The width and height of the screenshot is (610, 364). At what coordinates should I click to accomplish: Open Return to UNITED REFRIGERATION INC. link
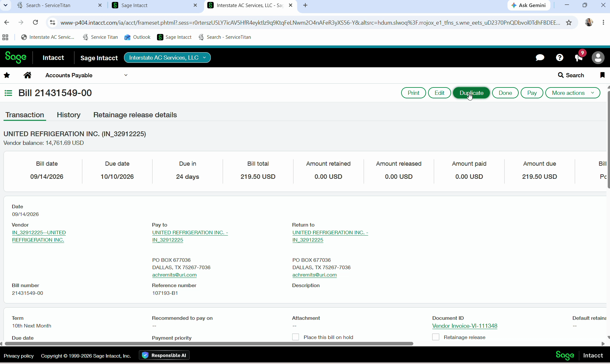click(x=330, y=236)
